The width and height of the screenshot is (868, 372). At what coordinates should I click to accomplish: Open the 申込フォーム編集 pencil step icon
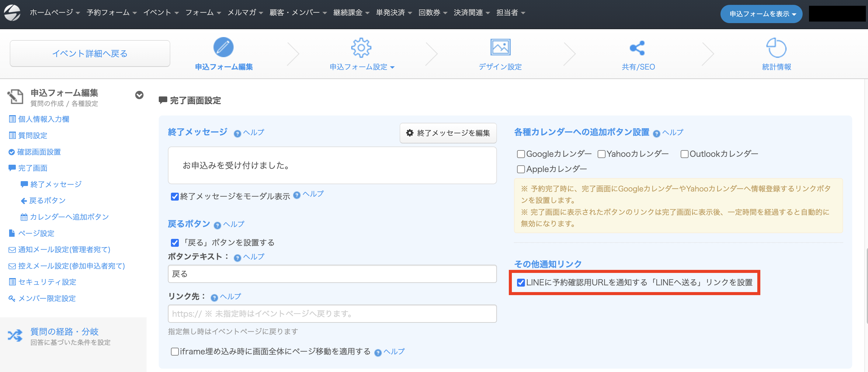(224, 47)
